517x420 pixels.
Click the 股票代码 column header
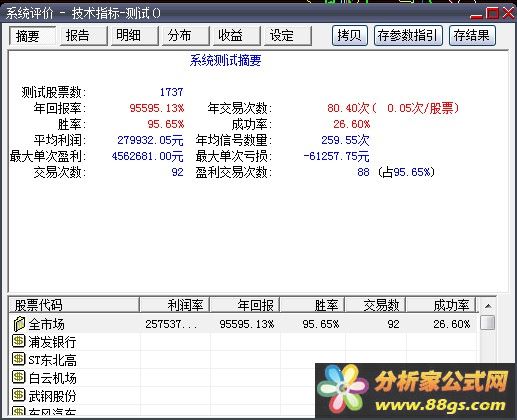(x=74, y=305)
